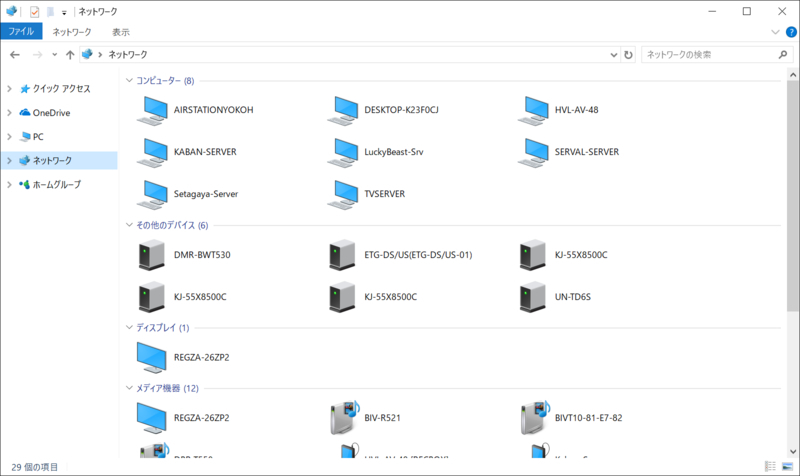Go up one level with up arrow
The width and height of the screenshot is (800, 476).
point(70,55)
